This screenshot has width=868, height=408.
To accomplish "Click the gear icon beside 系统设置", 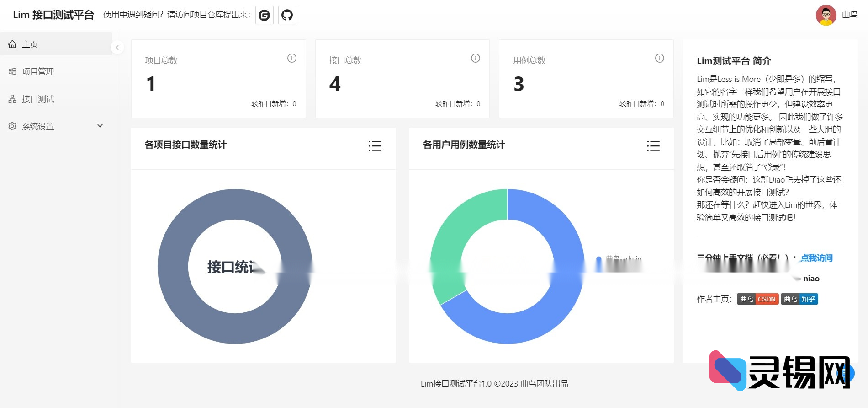I will click(x=12, y=126).
